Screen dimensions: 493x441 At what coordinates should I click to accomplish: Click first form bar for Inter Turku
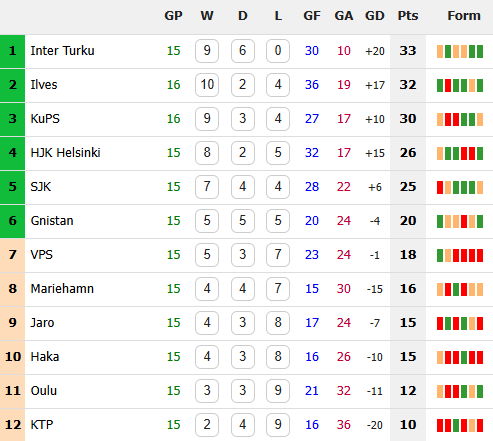(x=440, y=52)
